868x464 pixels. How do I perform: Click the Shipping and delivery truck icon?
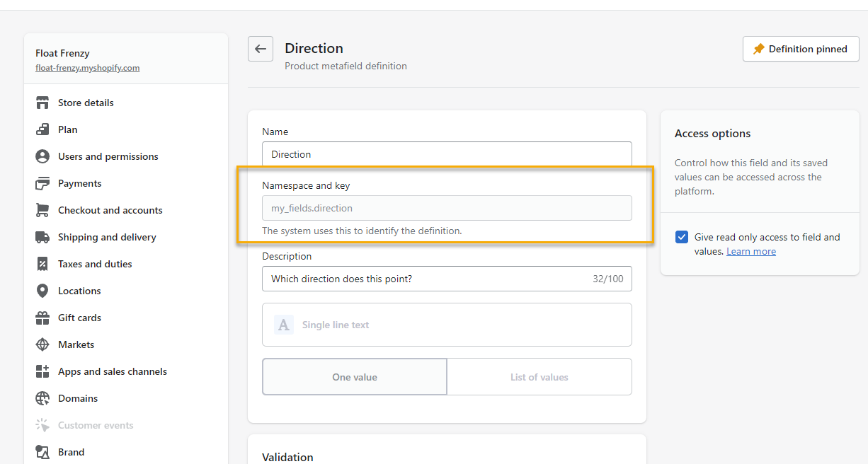point(42,237)
